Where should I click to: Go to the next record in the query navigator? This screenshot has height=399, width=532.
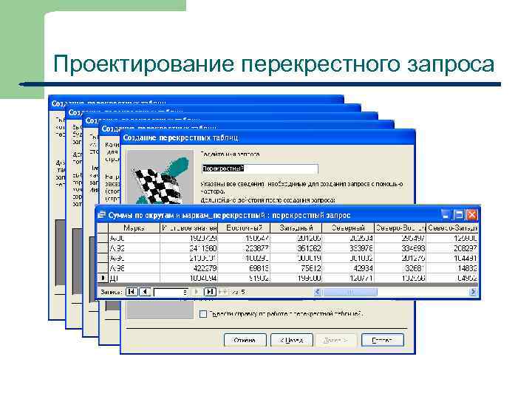197,292
